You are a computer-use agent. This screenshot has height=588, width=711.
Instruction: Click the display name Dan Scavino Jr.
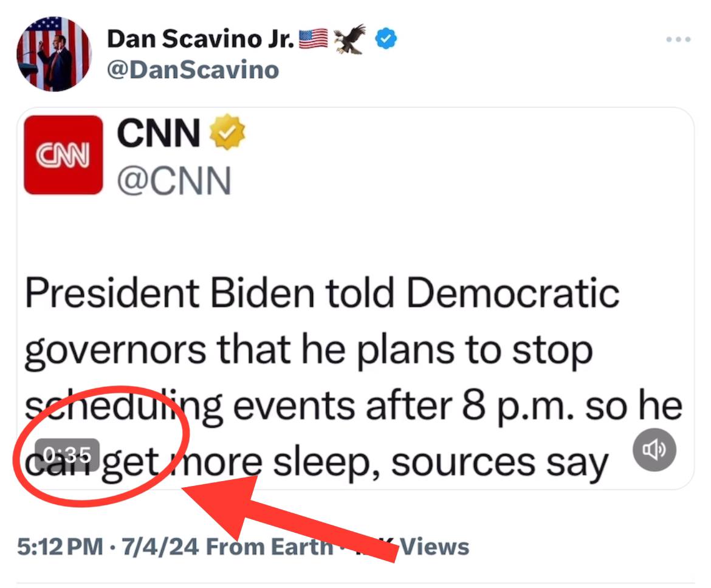click(x=201, y=39)
